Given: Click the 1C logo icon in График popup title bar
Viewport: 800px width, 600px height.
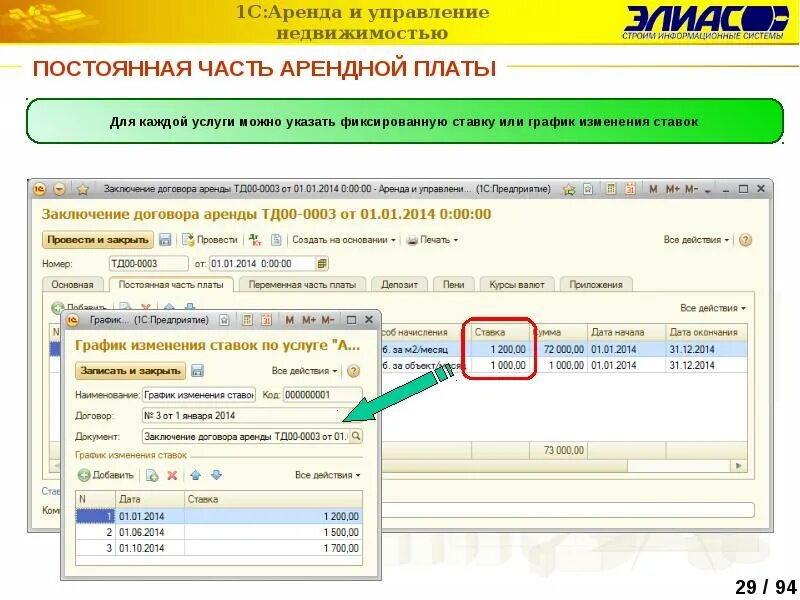Looking at the screenshot, I should (73, 320).
